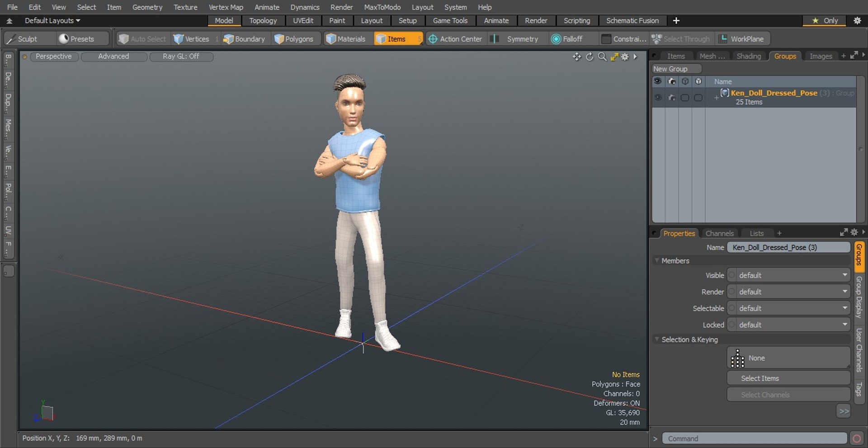
Task: Click the New Group button
Action: point(676,69)
